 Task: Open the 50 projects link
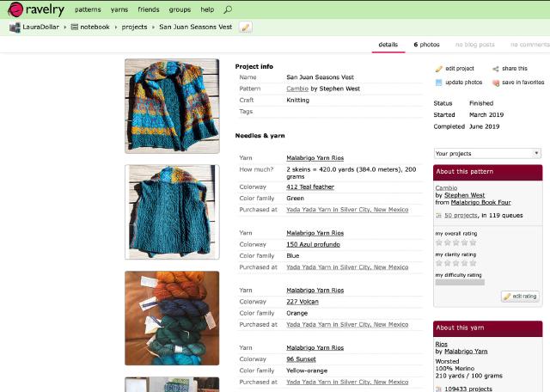(x=461, y=216)
